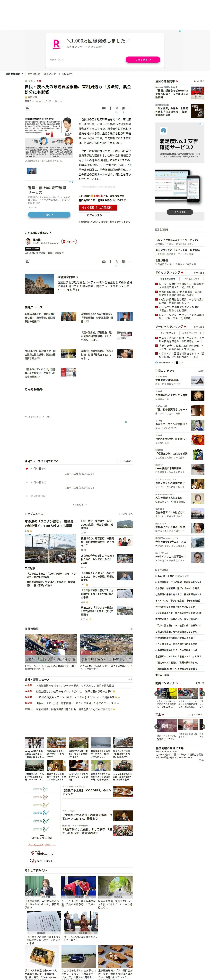Viewport: 210px width, 980px height.
Task: Click the ログインする button
Action: (x=94, y=215)
